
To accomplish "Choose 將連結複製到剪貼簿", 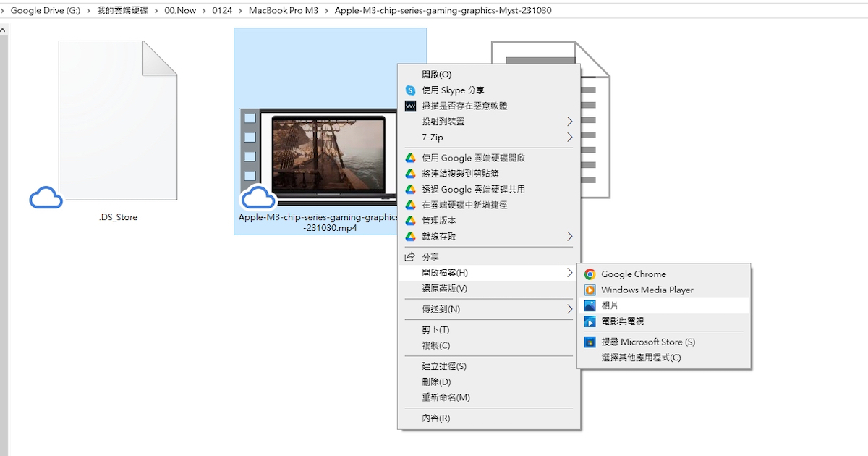I will [x=489, y=174].
